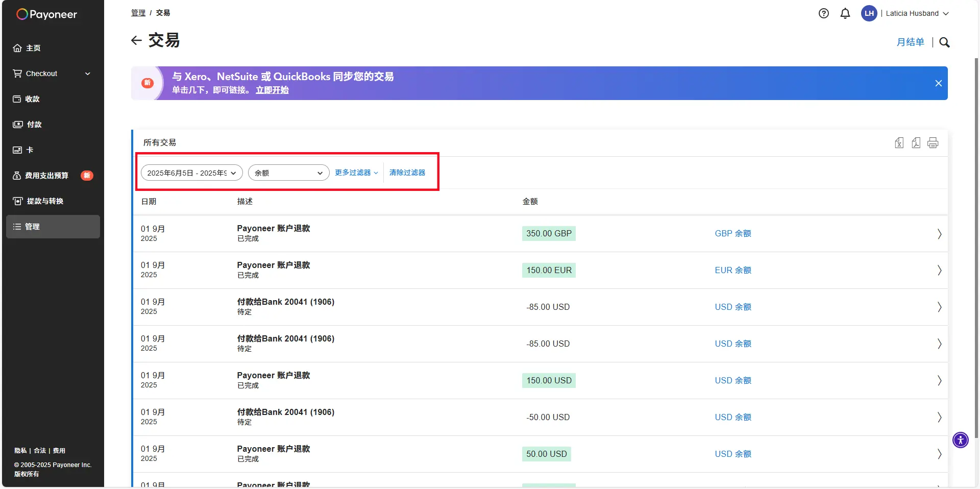Image resolution: width=980 pixels, height=489 pixels.
Task: Click 立即开始 link in banner
Action: coord(272,90)
